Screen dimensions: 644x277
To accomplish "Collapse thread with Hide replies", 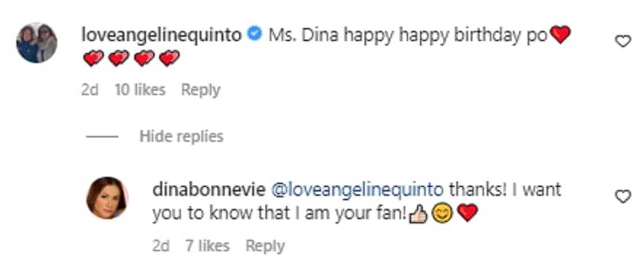I will (181, 136).
